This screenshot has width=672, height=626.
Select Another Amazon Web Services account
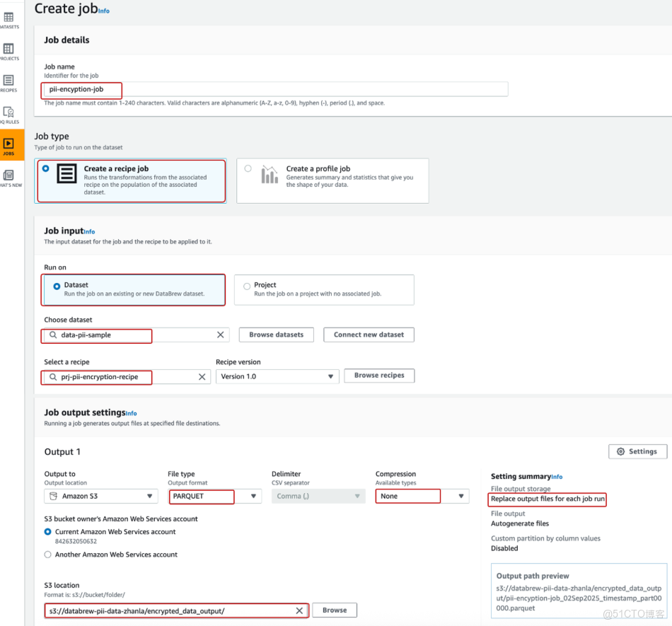coord(47,555)
